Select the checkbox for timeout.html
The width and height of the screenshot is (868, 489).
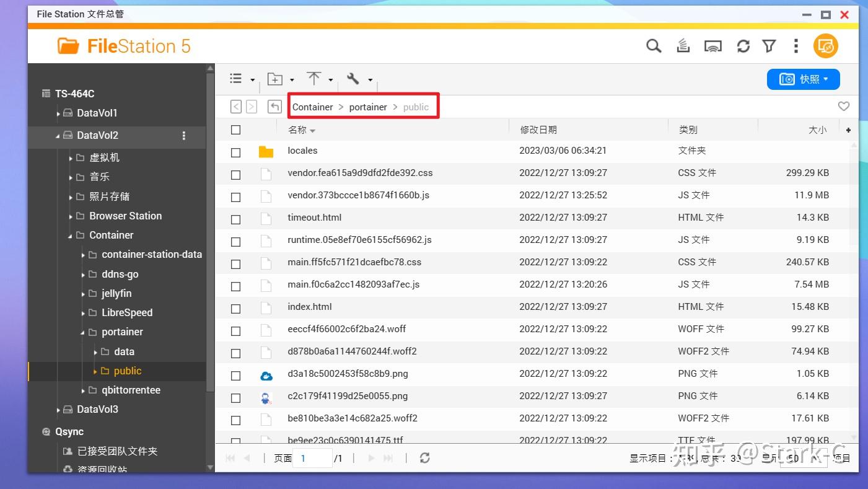[235, 218]
